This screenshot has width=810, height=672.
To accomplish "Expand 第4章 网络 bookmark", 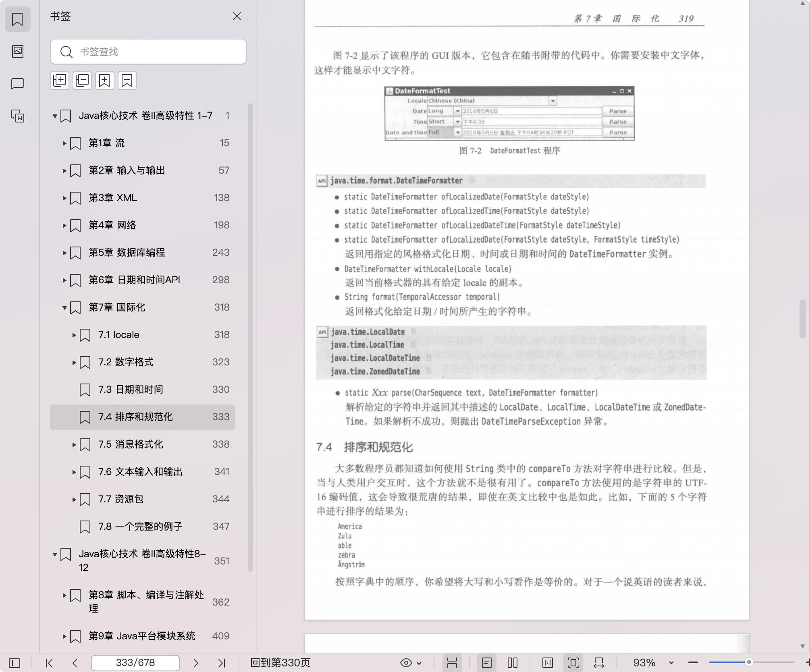I will (64, 225).
